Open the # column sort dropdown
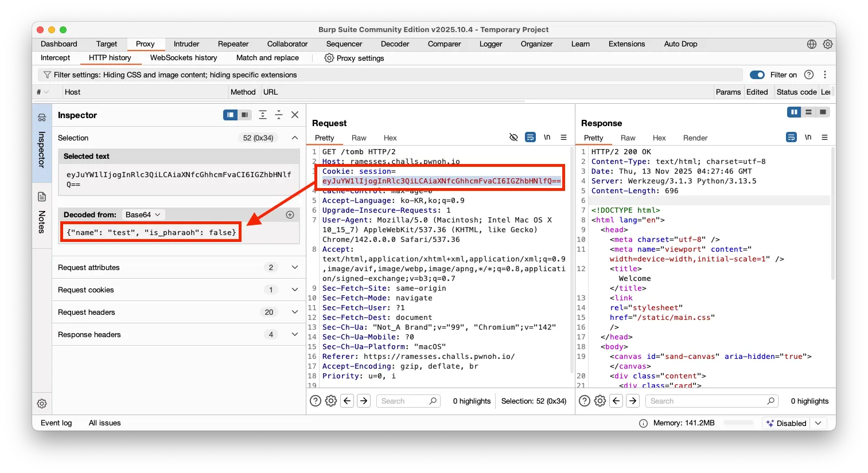868x473 pixels. (46, 92)
